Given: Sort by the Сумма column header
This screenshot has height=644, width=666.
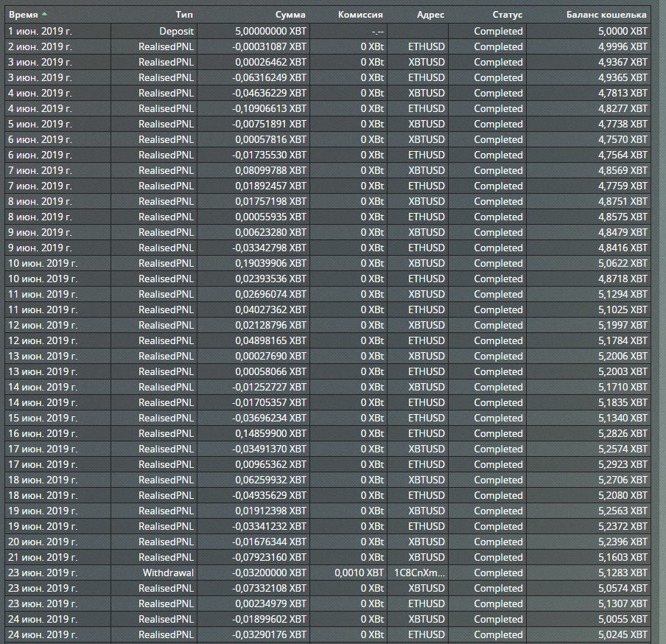Looking at the screenshot, I should pos(290,15).
